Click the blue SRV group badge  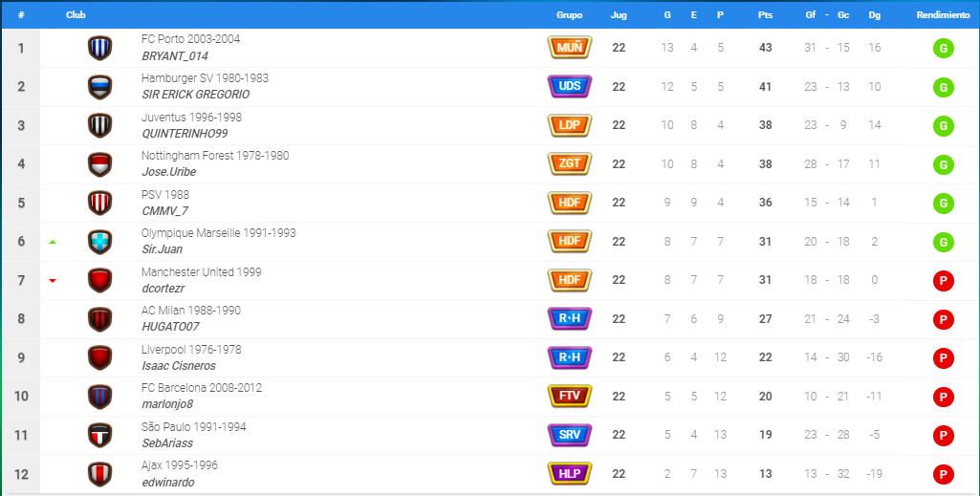(570, 435)
